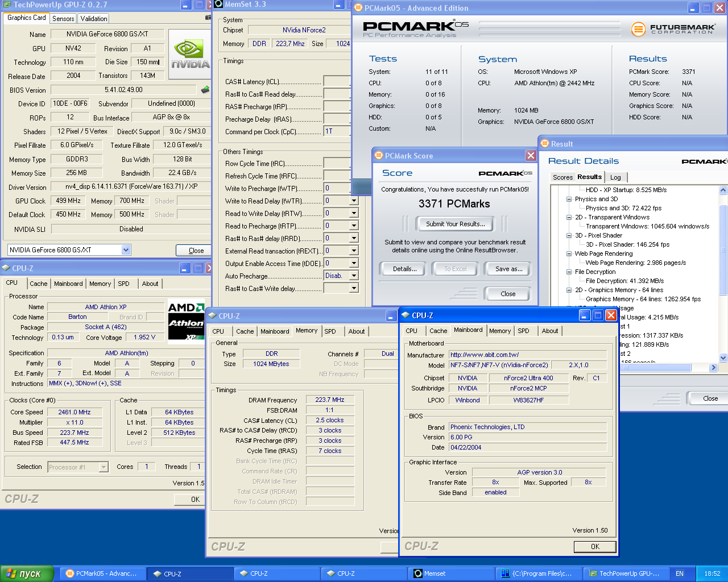The image size is (728, 582).
Task: Click the Command per Clock (CpC) field
Action: (x=337, y=131)
